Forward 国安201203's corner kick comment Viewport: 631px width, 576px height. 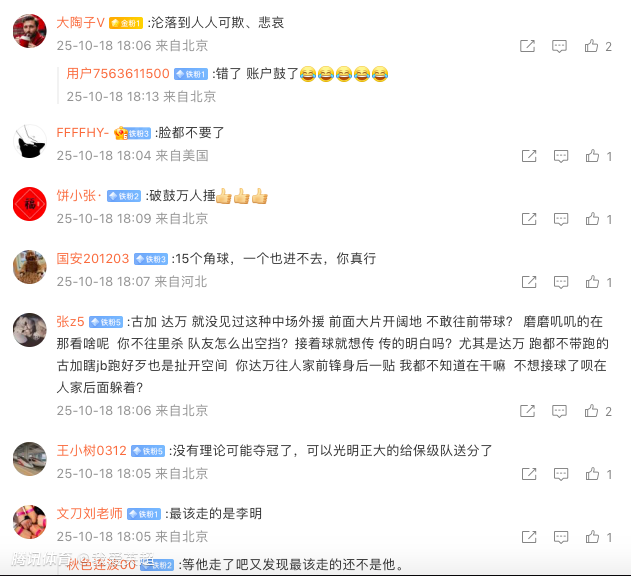[529, 282]
